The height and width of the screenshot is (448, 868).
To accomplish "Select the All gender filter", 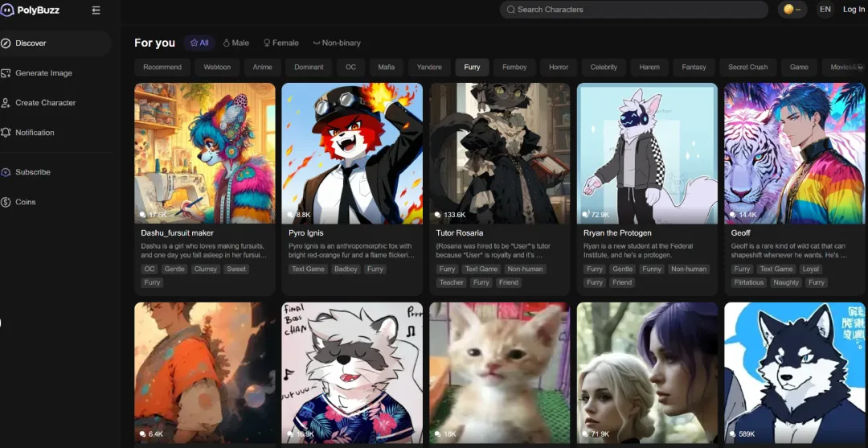I will (199, 43).
